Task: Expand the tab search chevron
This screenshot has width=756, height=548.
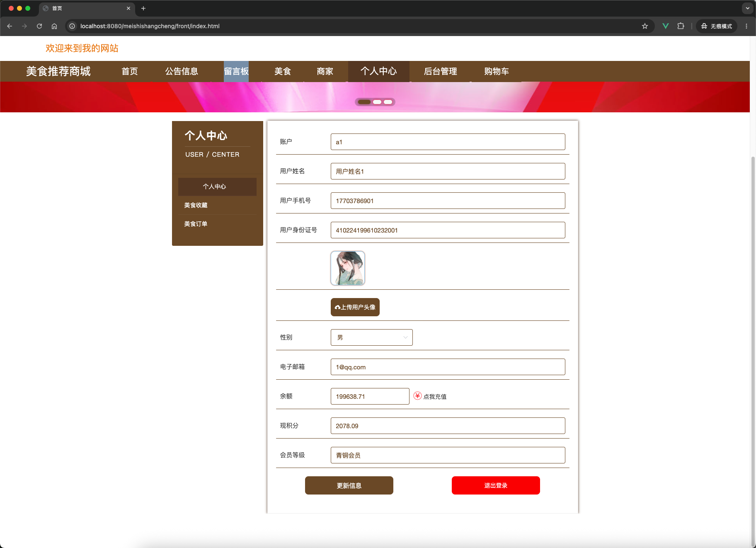Action: coord(748,8)
